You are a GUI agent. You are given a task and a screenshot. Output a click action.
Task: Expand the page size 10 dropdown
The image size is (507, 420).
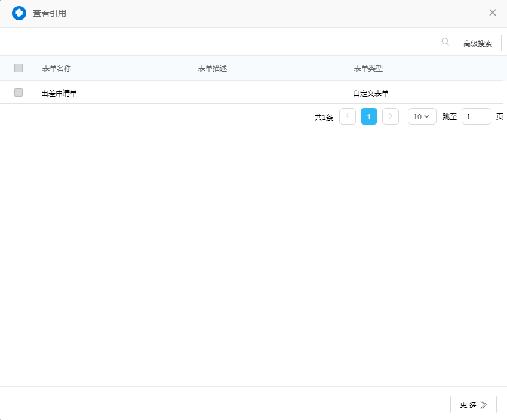click(422, 116)
